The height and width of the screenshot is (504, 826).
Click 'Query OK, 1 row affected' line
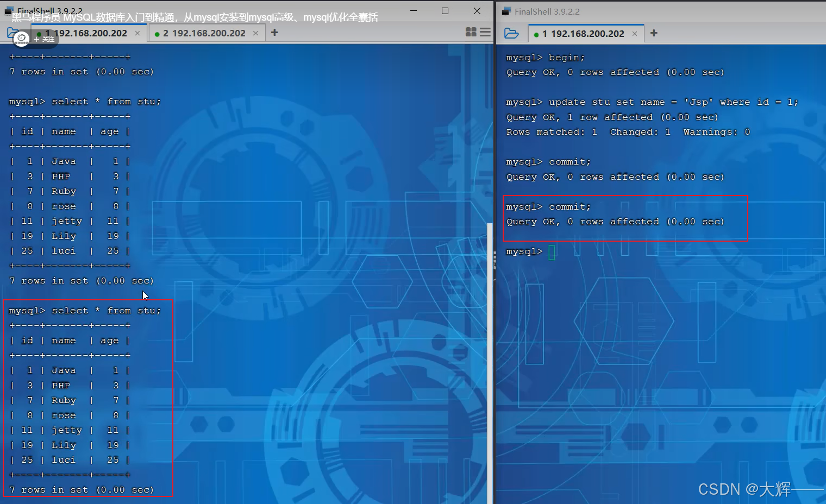[x=612, y=117]
